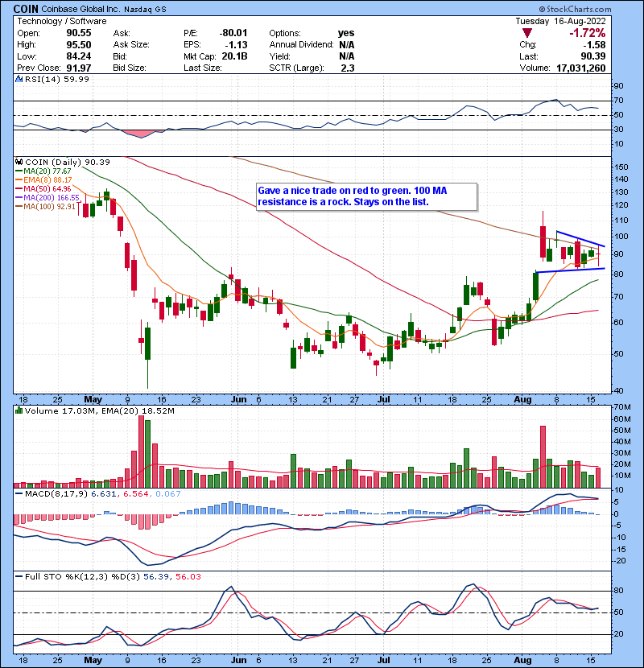Click the red down-triangle change indicator
This screenshot has height=668, width=644.
click(527, 33)
